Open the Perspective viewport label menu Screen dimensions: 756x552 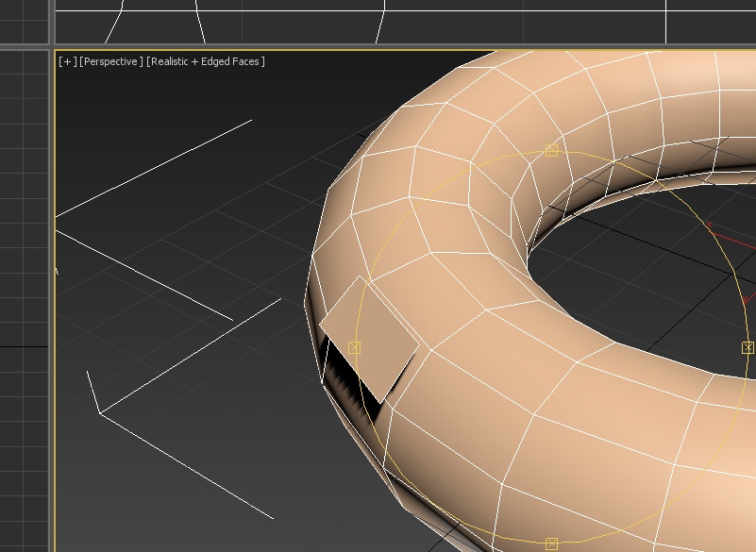click(111, 61)
